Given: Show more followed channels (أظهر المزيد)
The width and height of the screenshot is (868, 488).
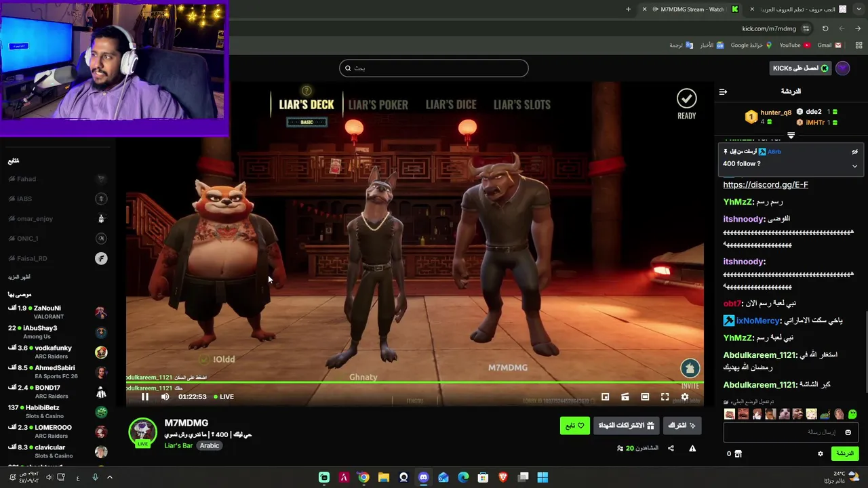Looking at the screenshot, I should [19, 277].
